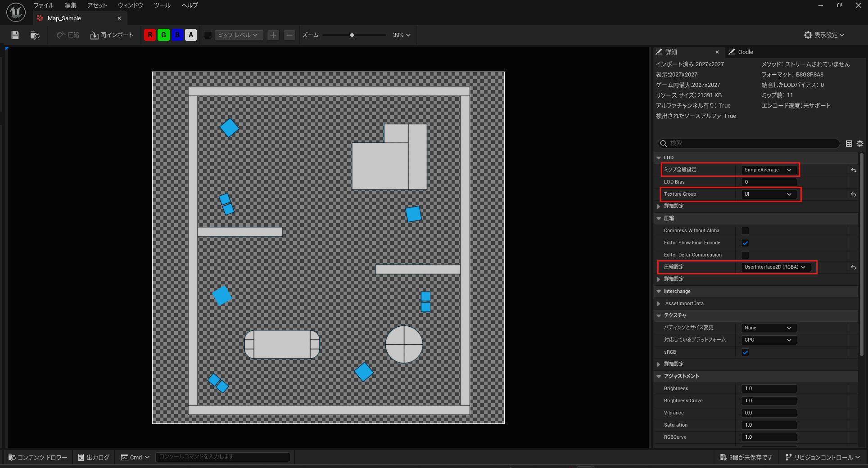Open the 圧縮設定 UserInterface2D dropdown
868x468 pixels.
pos(775,267)
